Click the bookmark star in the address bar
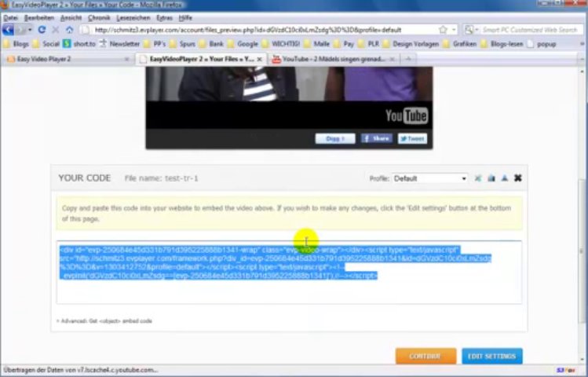The image size is (588, 377). (444, 30)
